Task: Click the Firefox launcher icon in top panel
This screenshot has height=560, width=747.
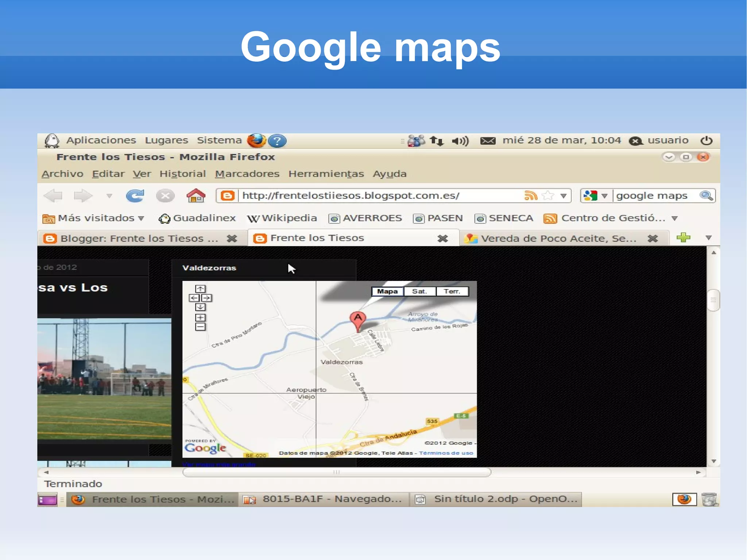Action: tap(256, 140)
